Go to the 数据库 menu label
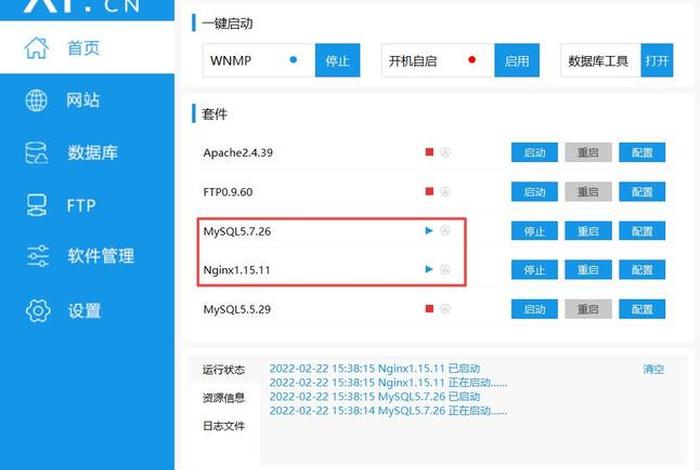The image size is (700, 470). tap(92, 153)
